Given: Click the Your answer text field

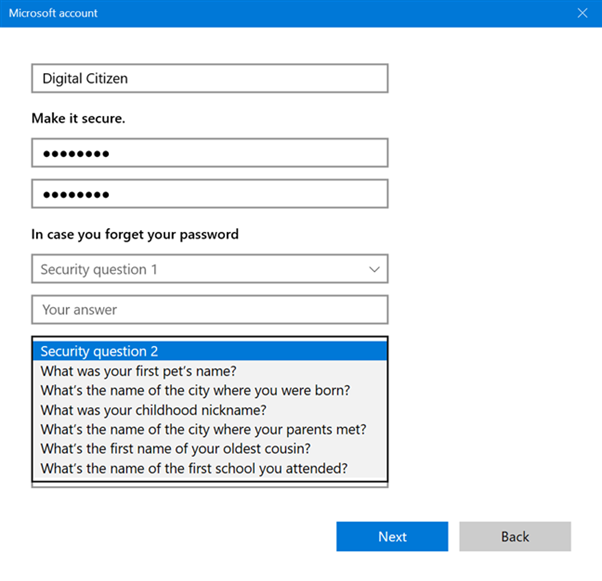Looking at the screenshot, I should (x=210, y=310).
